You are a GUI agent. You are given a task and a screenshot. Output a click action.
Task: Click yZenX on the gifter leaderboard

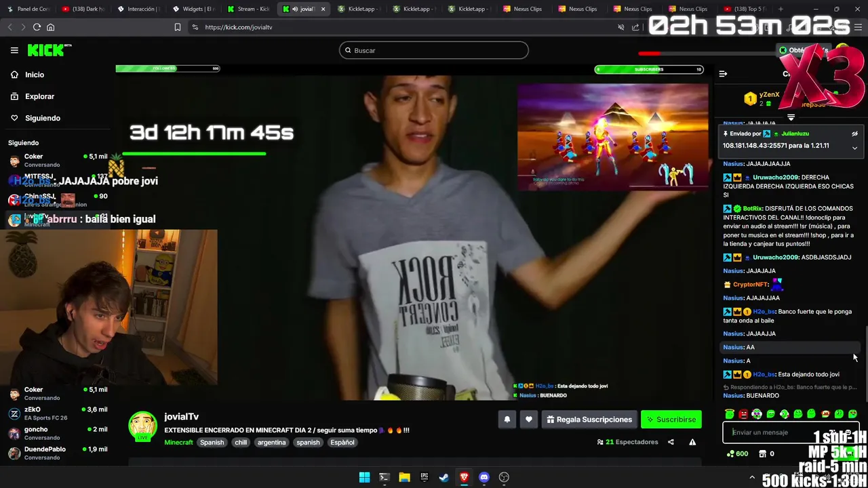769,95
